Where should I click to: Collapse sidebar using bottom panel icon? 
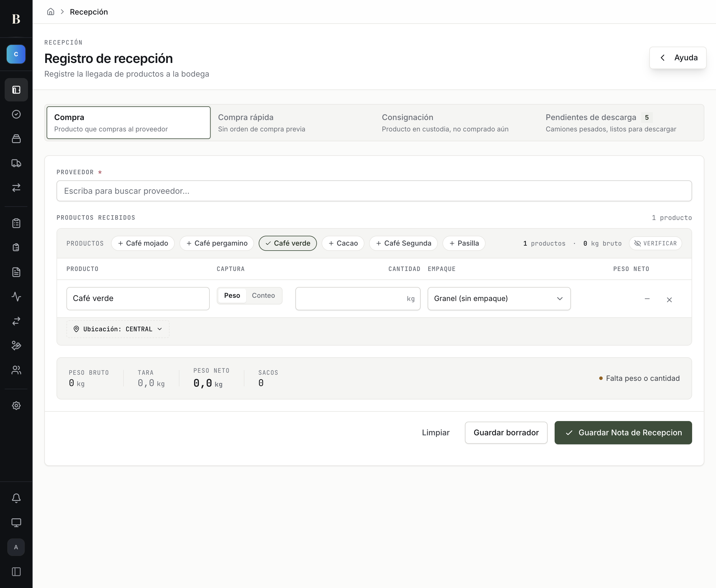16,572
